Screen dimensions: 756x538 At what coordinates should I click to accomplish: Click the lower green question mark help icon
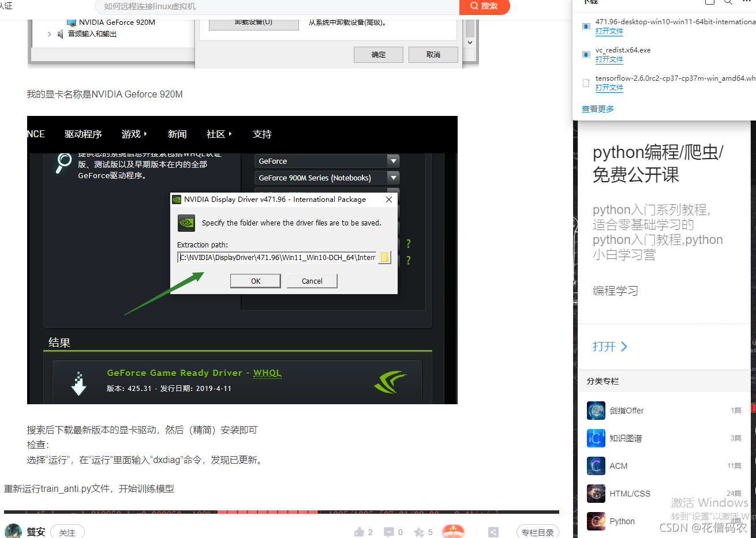[x=409, y=261]
